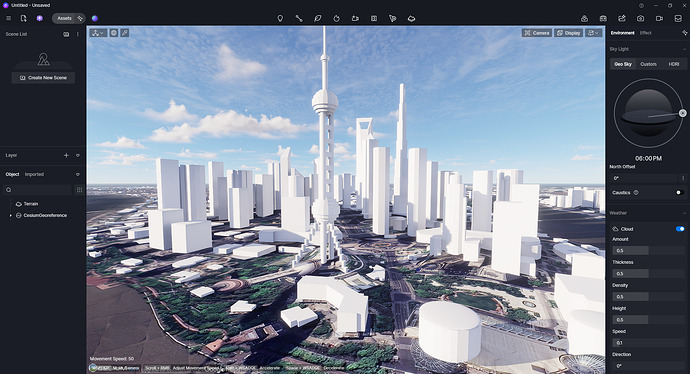Switch to the Object tab
This screenshot has height=374, width=690.
pos(12,174)
